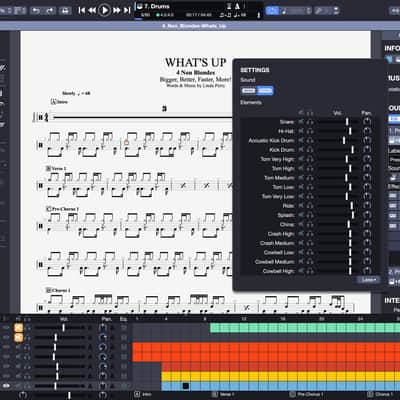Image resolution: width=400 pixels, height=400 pixels.
Task: Collapse the element list with the Less button
Action: click(368, 280)
